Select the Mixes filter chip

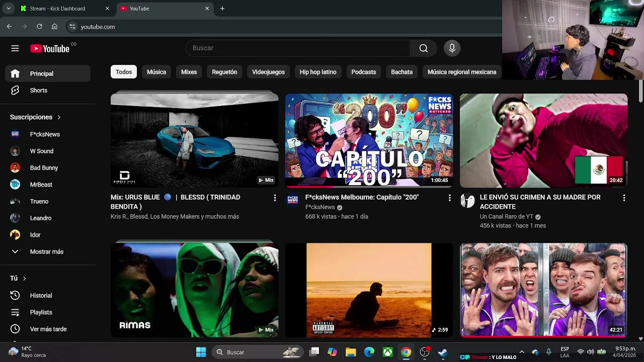pyautogui.click(x=189, y=72)
